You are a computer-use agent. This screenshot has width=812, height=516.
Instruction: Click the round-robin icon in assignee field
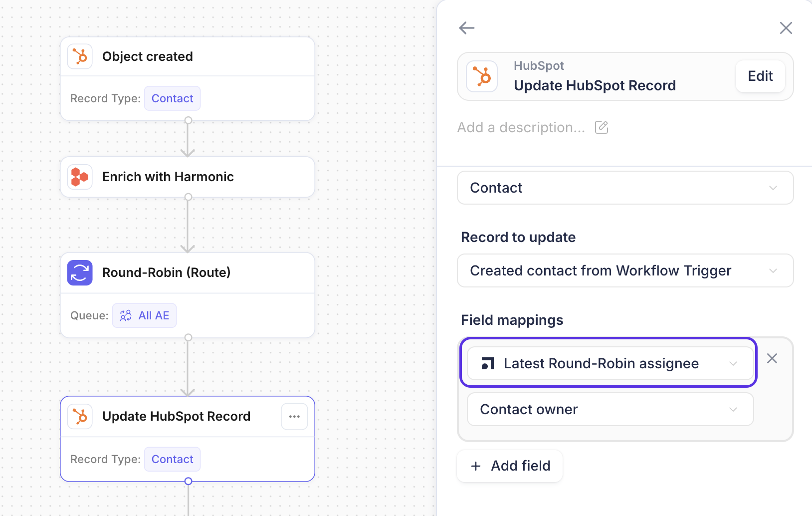tap(487, 363)
